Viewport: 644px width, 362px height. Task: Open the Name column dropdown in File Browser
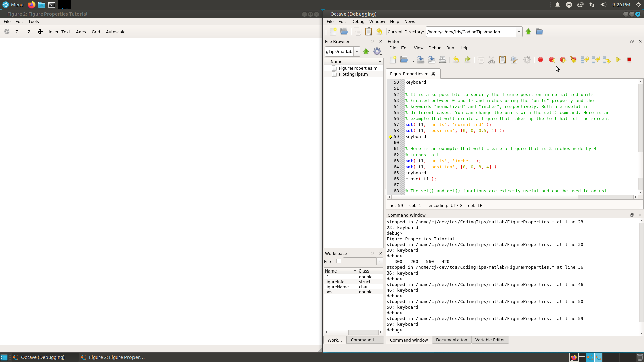379,61
